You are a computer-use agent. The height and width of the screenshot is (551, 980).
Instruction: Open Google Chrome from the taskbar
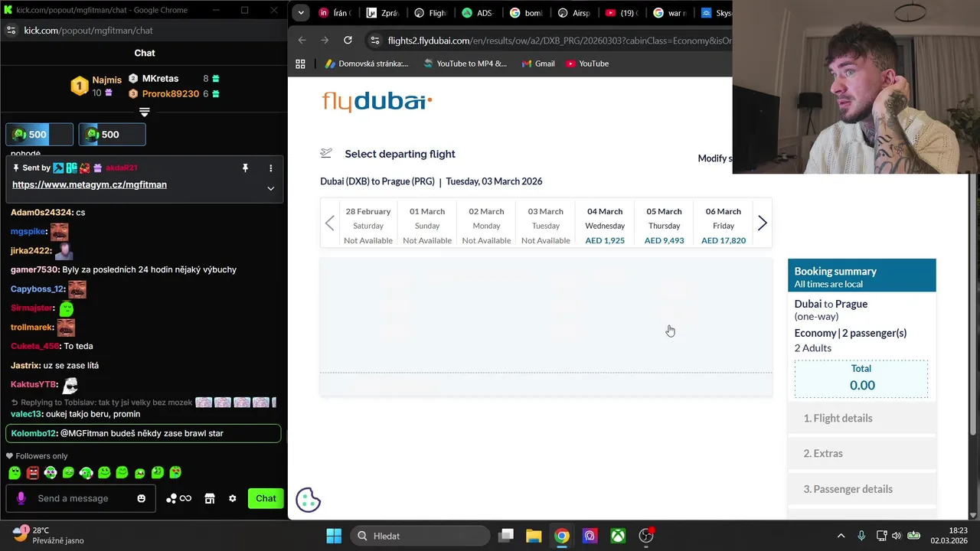point(562,536)
